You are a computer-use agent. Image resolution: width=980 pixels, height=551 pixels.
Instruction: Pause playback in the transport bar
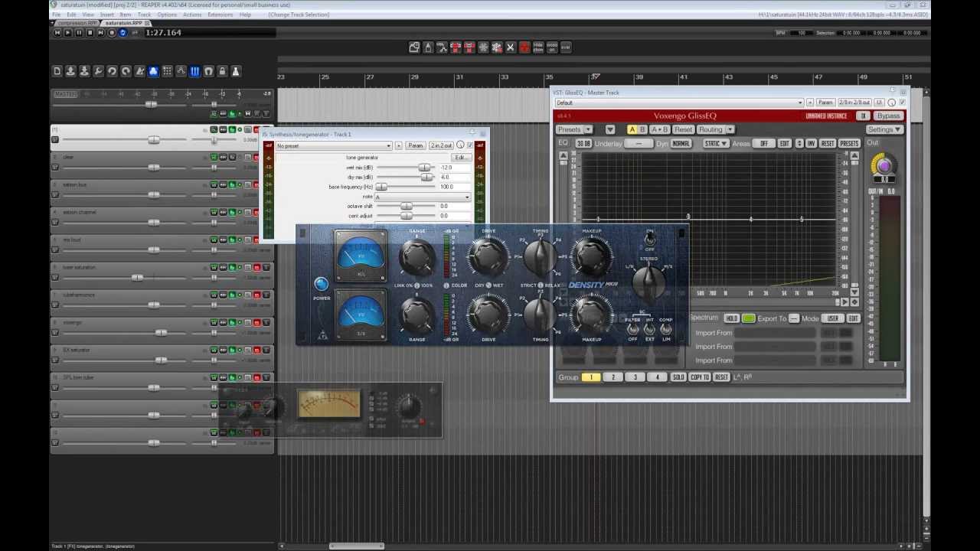[x=78, y=33]
